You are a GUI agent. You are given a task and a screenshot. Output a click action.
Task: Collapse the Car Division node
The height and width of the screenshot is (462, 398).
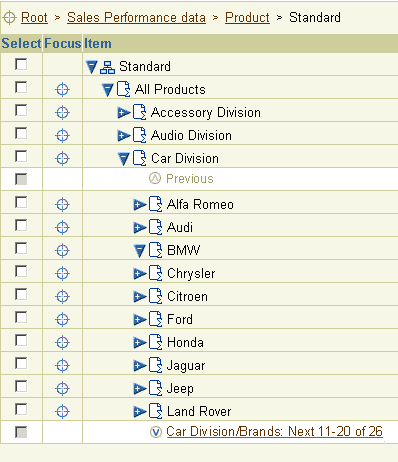(x=124, y=159)
